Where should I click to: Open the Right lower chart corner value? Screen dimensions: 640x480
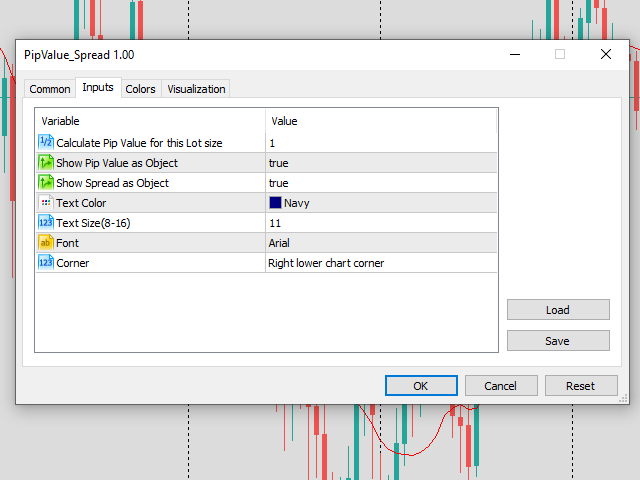point(381,263)
